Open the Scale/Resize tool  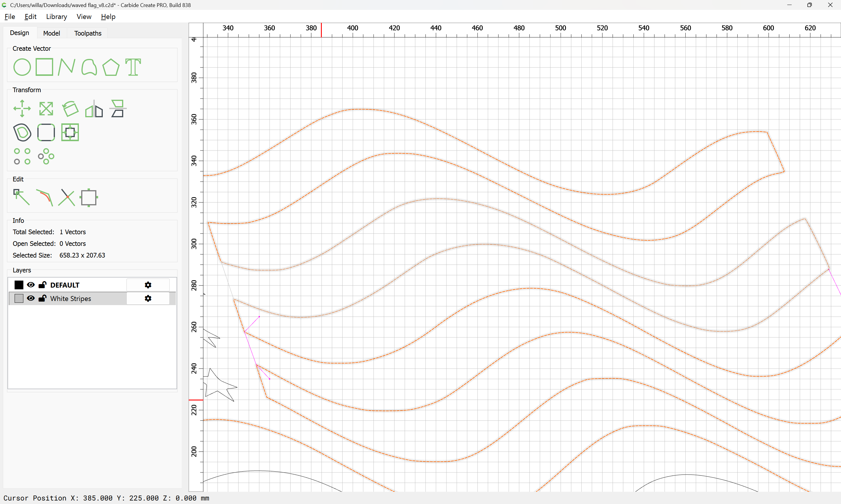click(x=46, y=109)
